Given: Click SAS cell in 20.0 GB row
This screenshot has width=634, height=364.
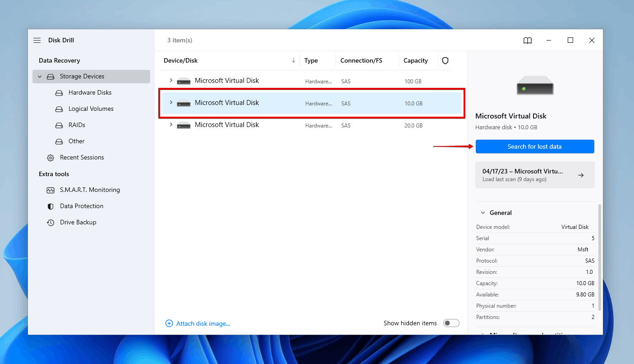Looking at the screenshot, I should (346, 126).
